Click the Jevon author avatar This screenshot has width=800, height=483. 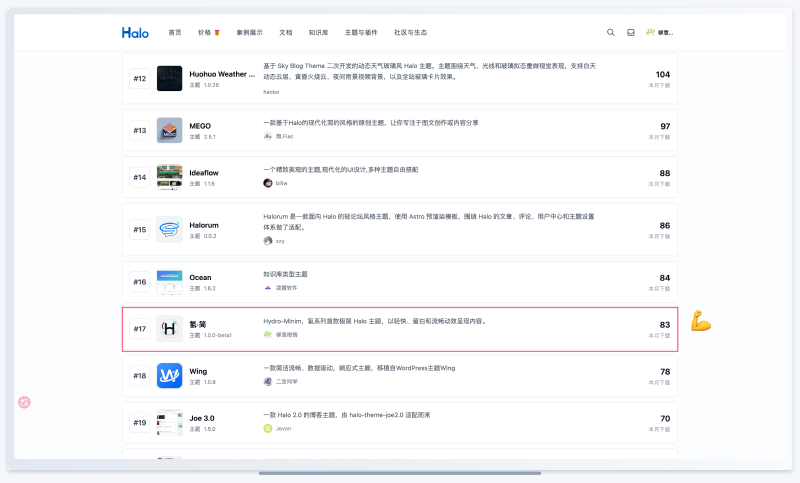(x=268, y=428)
